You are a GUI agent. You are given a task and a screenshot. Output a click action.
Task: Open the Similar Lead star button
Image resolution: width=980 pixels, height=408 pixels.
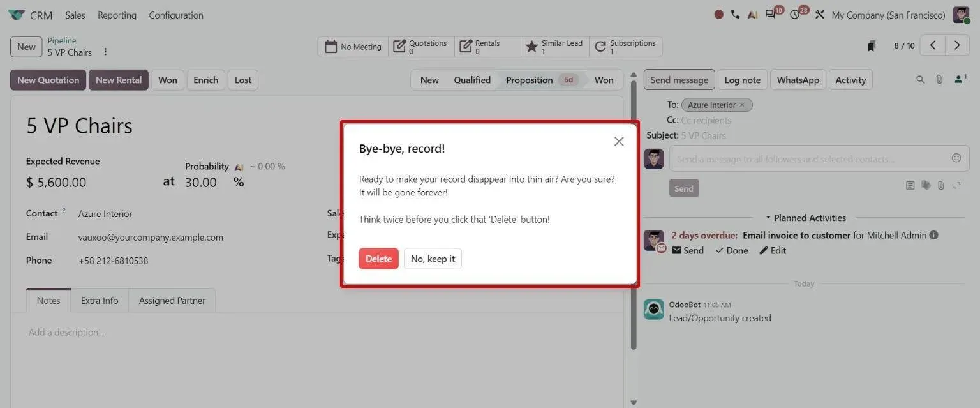click(555, 47)
